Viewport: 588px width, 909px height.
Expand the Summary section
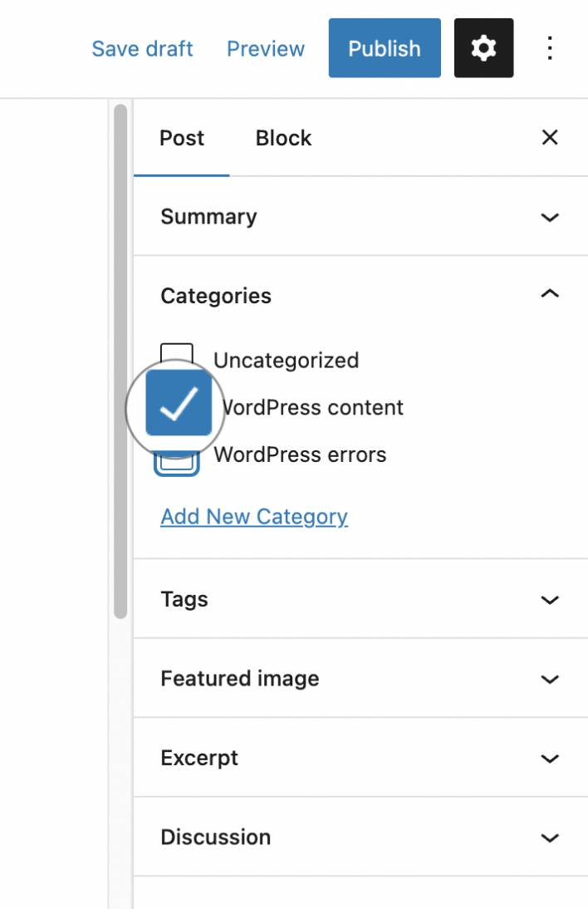(360, 217)
